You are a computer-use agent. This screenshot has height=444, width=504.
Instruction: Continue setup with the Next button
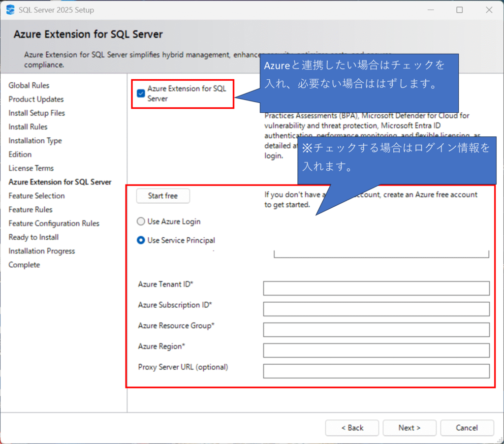(409, 428)
